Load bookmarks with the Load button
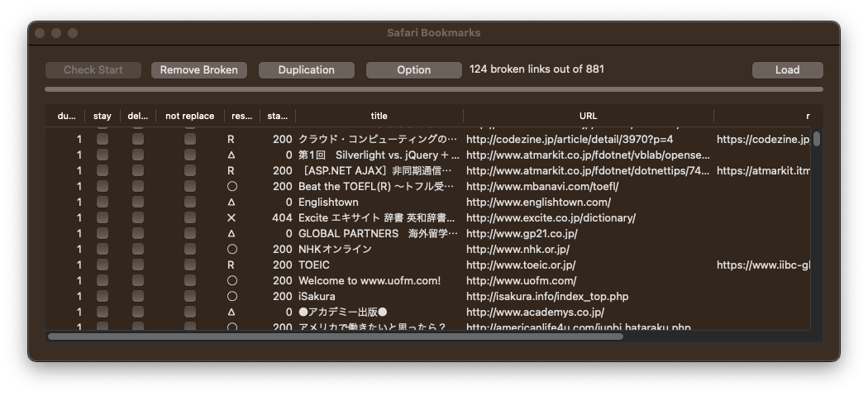 coord(787,70)
